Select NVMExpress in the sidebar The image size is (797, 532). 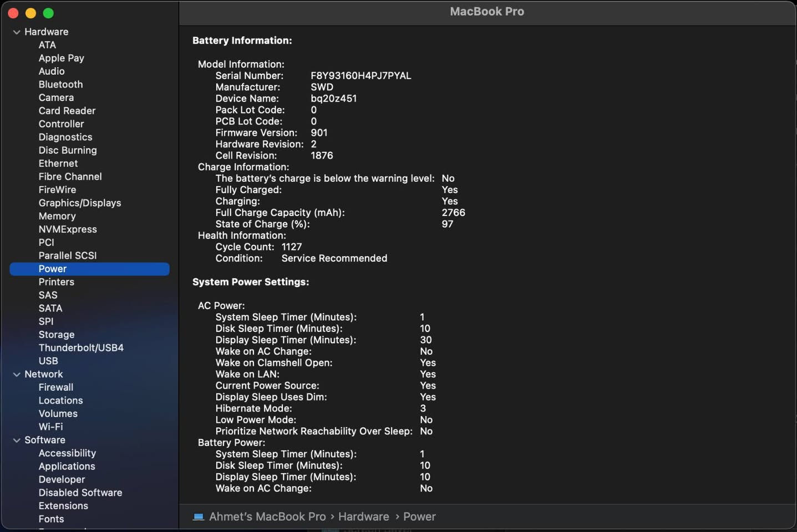click(x=68, y=229)
